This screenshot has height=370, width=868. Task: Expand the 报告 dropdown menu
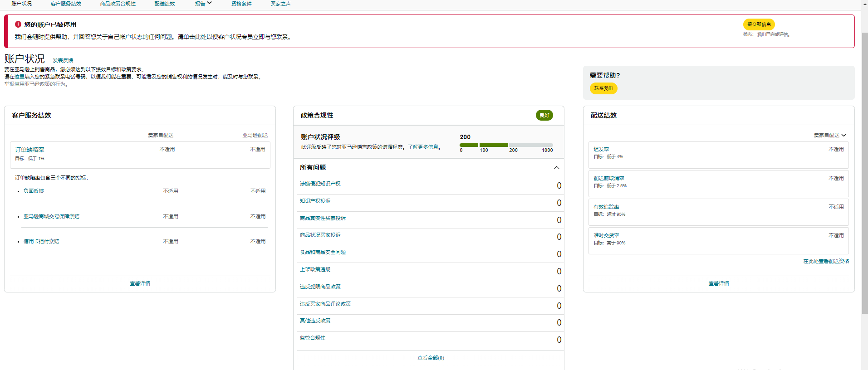coord(203,4)
